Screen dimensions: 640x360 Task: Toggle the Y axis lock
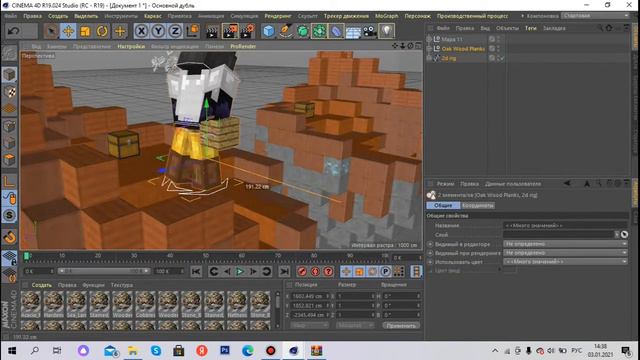(x=158, y=31)
